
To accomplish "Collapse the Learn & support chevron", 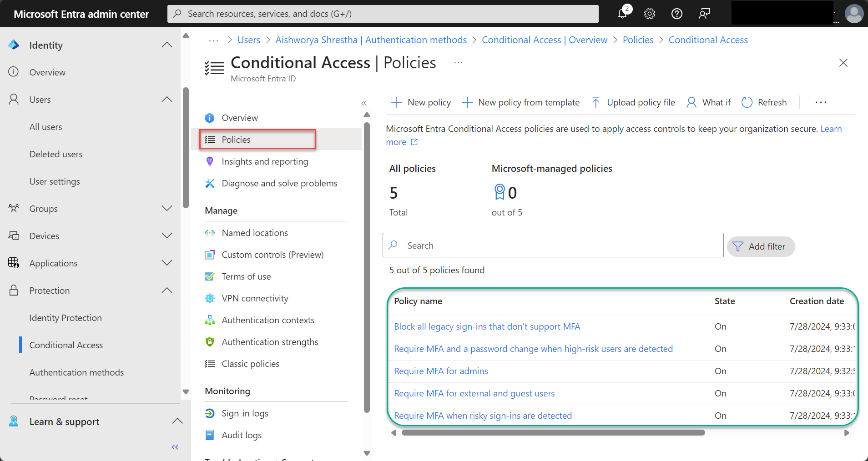I will coord(177,421).
